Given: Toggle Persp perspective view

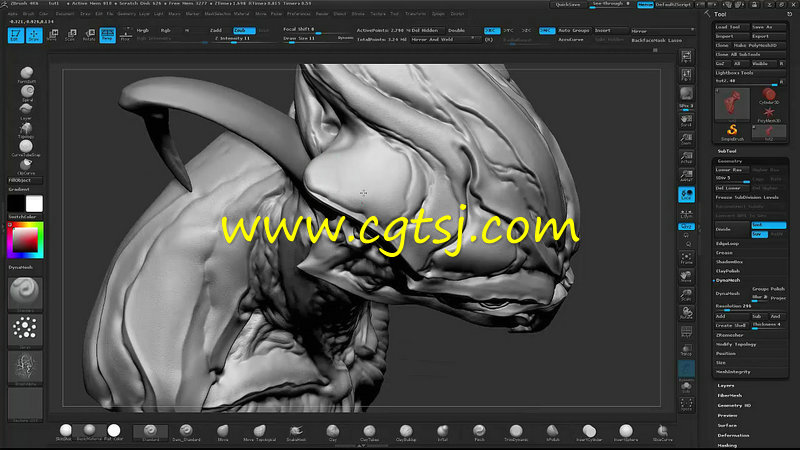Looking at the screenshot, I should (107, 35).
